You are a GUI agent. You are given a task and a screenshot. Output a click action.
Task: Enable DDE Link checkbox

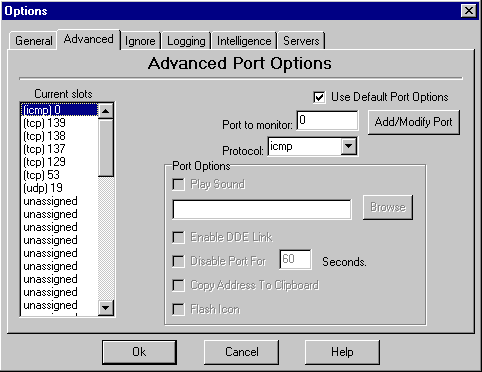click(x=178, y=237)
